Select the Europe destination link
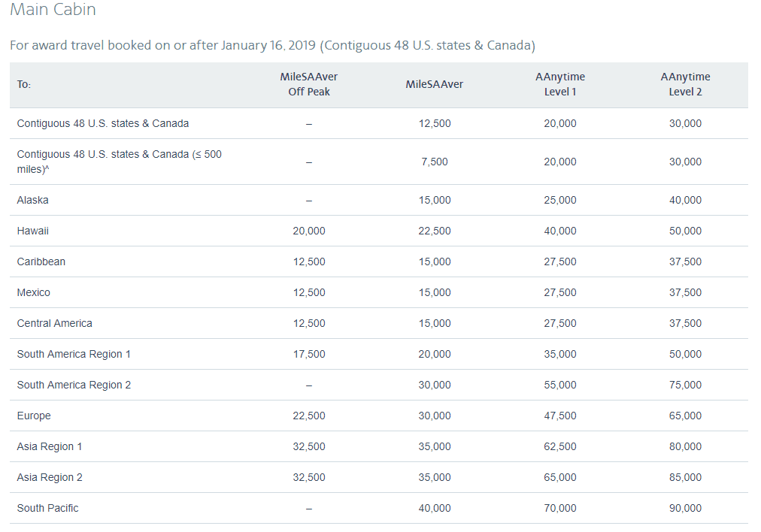Screen dimensions: 761x532 click(35, 416)
